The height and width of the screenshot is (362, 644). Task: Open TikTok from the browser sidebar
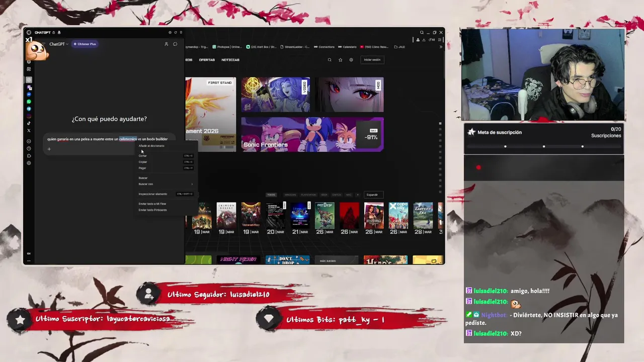click(x=29, y=123)
